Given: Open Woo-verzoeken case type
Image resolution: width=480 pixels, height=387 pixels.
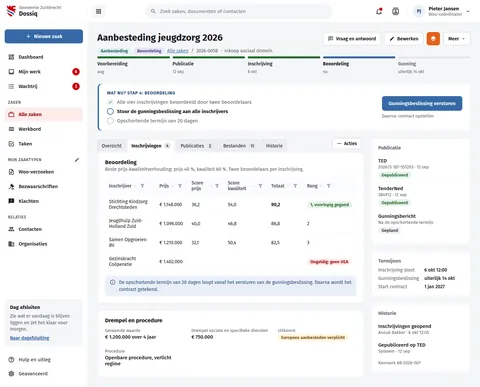Looking at the screenshot, I should (44, 172).
